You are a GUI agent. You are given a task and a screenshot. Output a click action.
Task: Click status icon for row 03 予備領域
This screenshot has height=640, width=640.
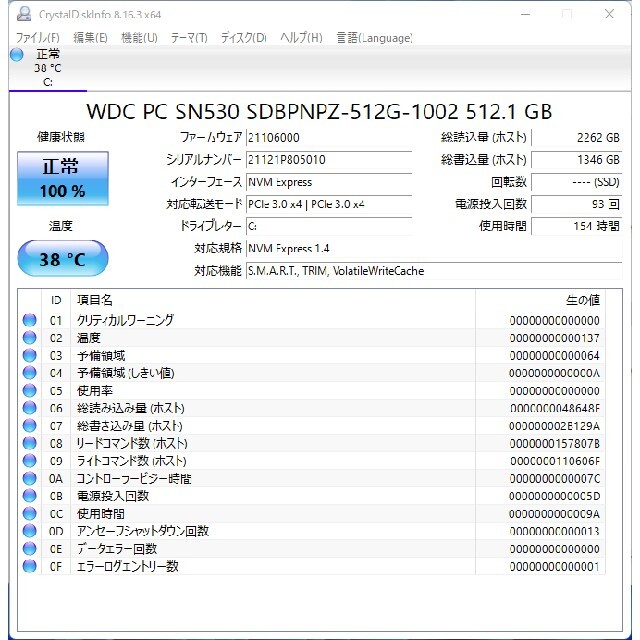29,355
